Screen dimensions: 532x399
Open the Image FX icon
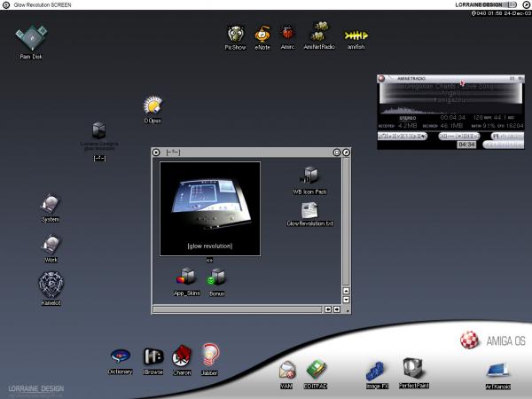pos(376,372)
